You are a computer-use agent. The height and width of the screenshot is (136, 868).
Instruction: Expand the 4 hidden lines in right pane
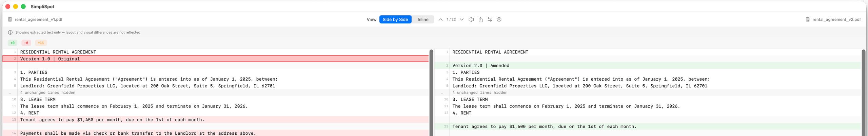pyautogui.click(x=480, y=92)
